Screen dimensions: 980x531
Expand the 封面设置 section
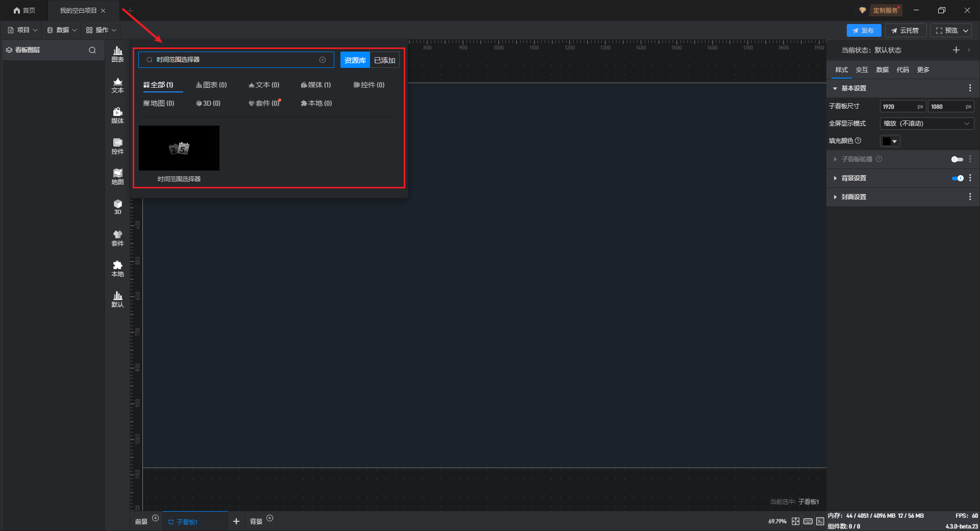[835, 197]
